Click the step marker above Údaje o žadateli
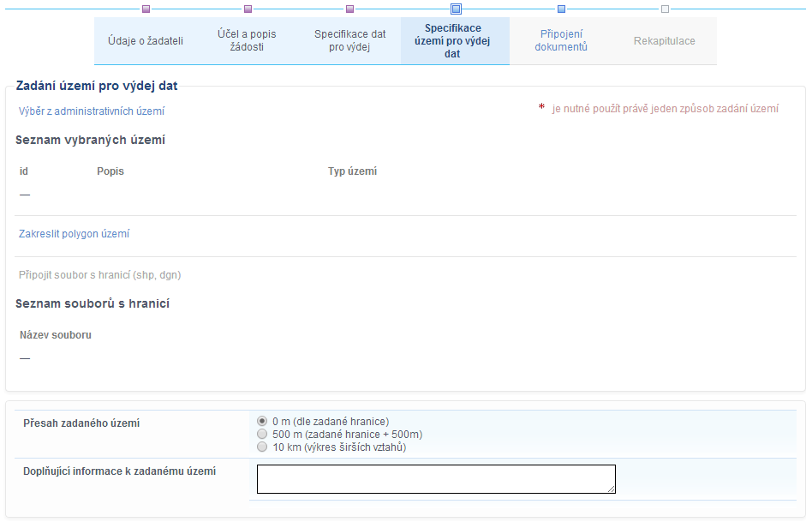Image resolution: width=812 pixels, height=522 pixels. pos(146,9)
